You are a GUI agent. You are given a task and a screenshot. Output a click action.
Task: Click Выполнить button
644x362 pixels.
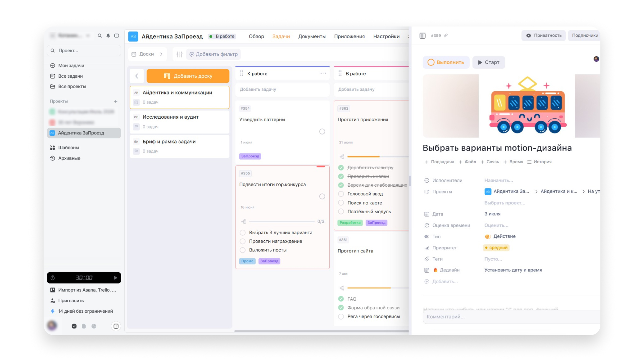click(x=446, y=62)
